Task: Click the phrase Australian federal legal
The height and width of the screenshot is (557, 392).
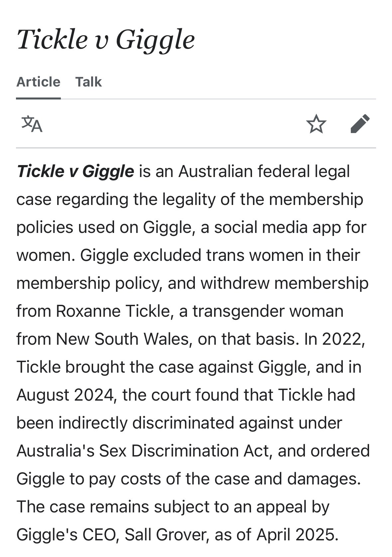Action: tap(264, 172)
